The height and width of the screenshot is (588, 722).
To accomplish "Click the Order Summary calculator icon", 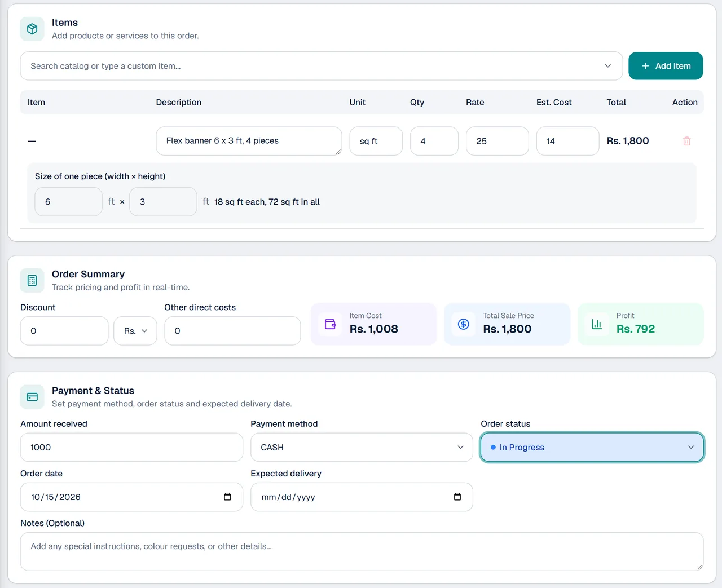I will 32,280.
